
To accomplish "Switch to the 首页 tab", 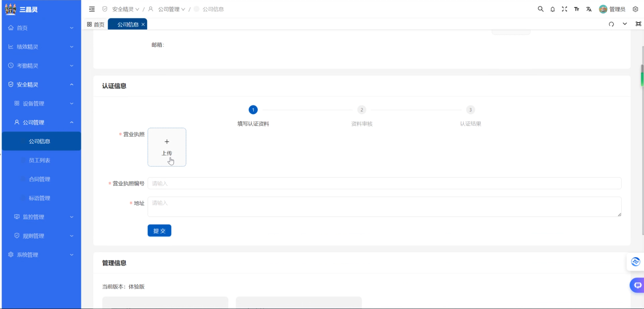I will tap(96, 25).
